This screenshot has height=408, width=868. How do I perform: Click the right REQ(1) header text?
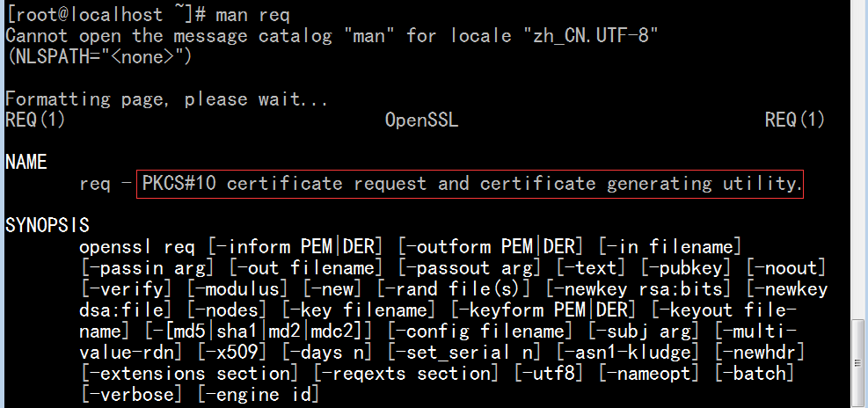(795, 120)
